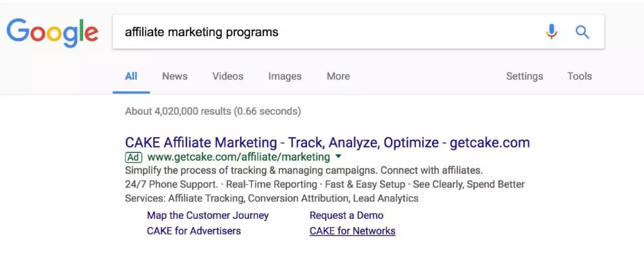Screen dimensions: 644x270
Task: Switch to the Videos tab
Action: pyautogui.click(x=227, y=76)
